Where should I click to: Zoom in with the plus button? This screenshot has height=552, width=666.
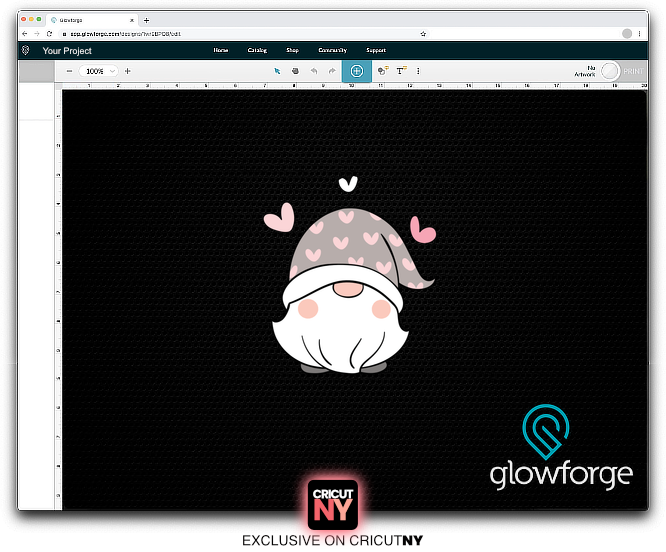(127, 71)
